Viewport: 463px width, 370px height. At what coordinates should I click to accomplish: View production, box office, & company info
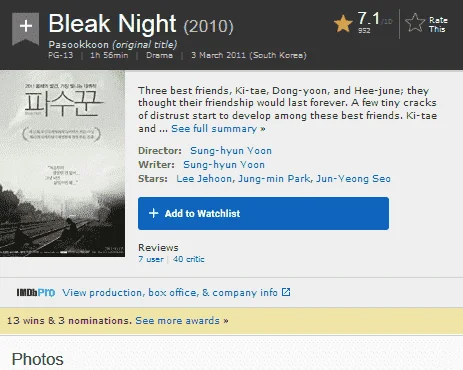point(170,293)
